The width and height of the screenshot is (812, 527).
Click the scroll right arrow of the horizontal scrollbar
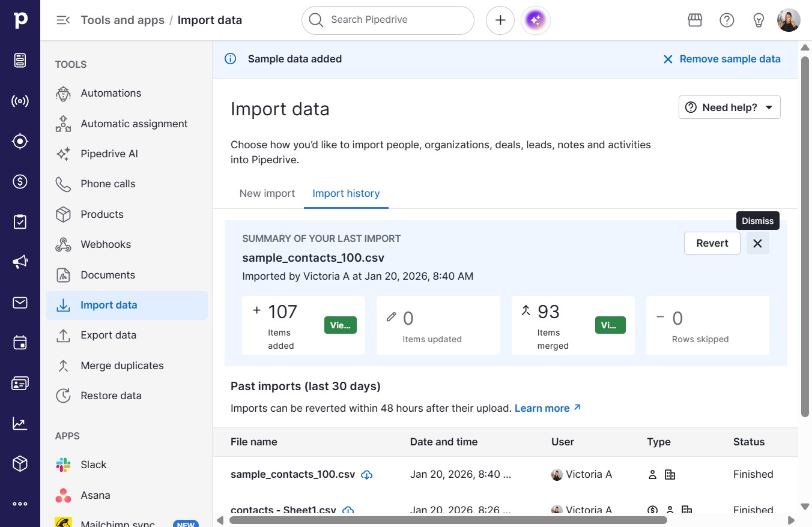(x=791, y=520)
